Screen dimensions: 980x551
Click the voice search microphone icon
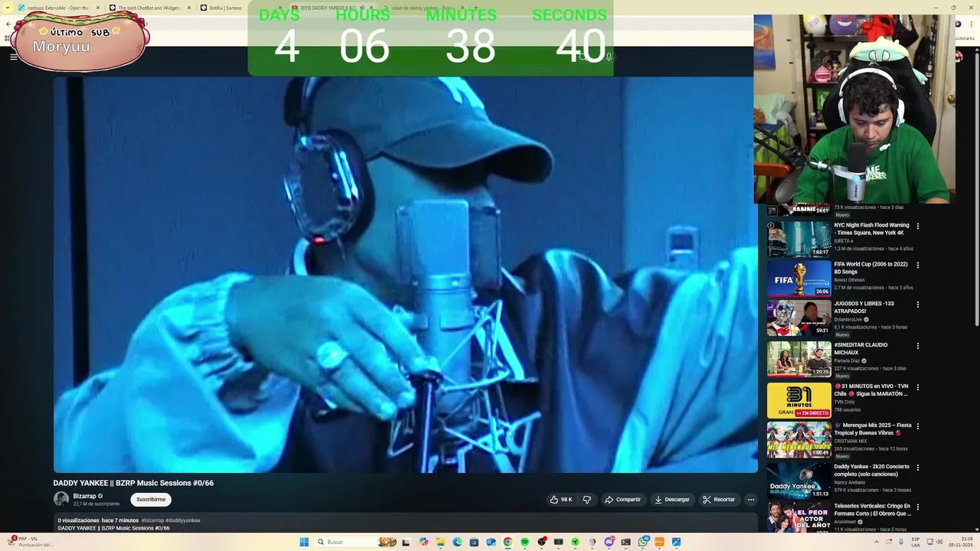609,57
